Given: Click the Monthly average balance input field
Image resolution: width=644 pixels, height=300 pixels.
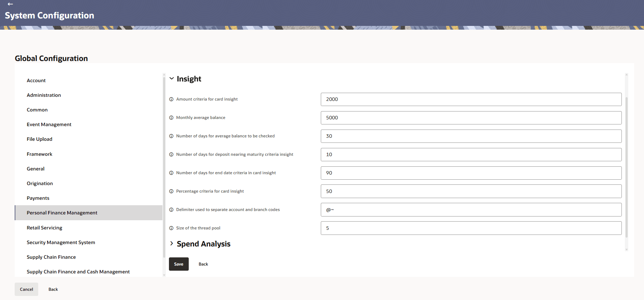Looking at the screenshot, I should point(471,118).
